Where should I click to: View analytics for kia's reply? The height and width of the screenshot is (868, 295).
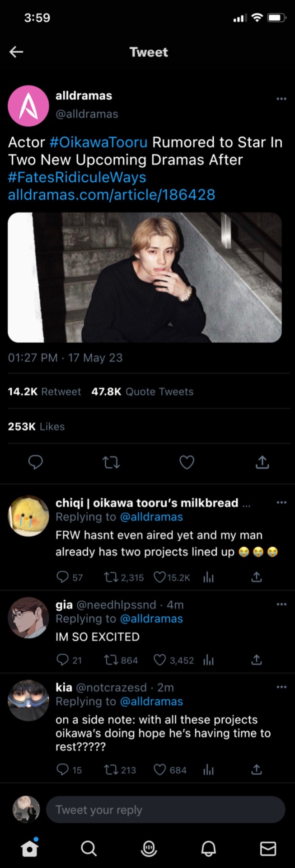point(208,769)
